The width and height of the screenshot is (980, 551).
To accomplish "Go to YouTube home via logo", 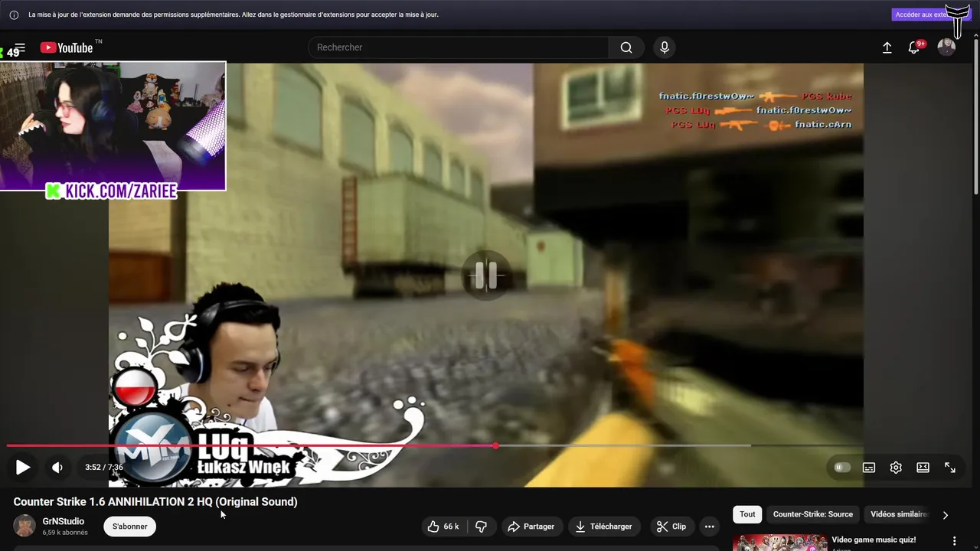I will [x=67, y=47].
